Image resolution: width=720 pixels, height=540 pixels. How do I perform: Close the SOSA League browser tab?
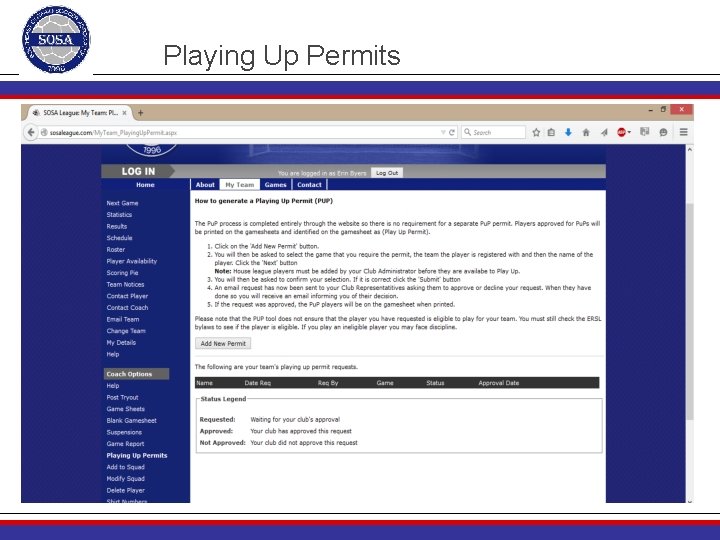124,112
